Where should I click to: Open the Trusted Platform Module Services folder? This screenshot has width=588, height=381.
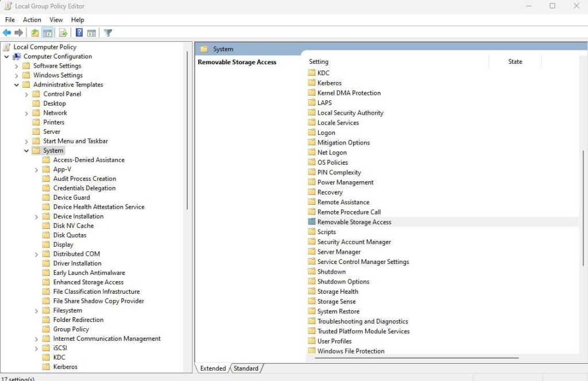tap(363, 331)
